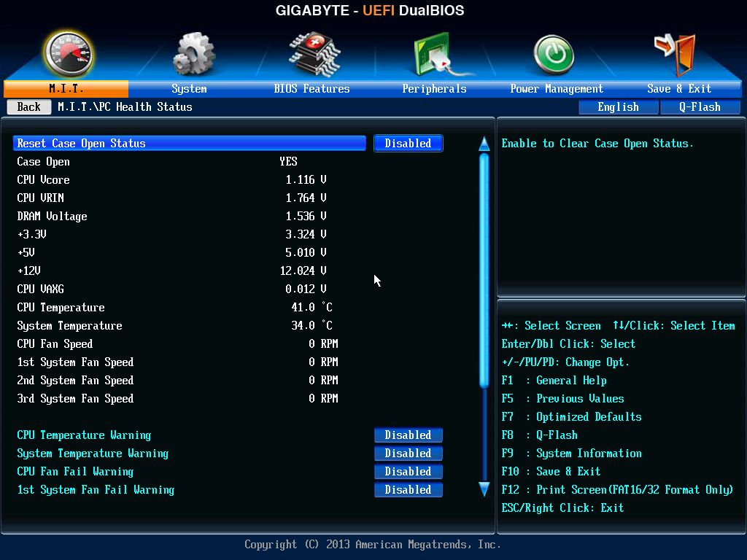747x560 pixels.
Task: Click the F9 System Information hint
Action: point(572,454)
